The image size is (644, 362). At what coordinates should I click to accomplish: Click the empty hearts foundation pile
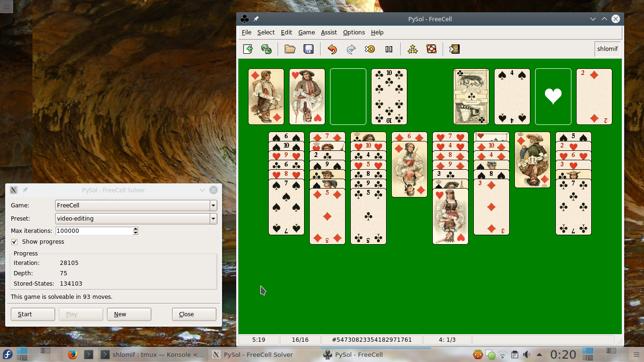tap(553, 97)
